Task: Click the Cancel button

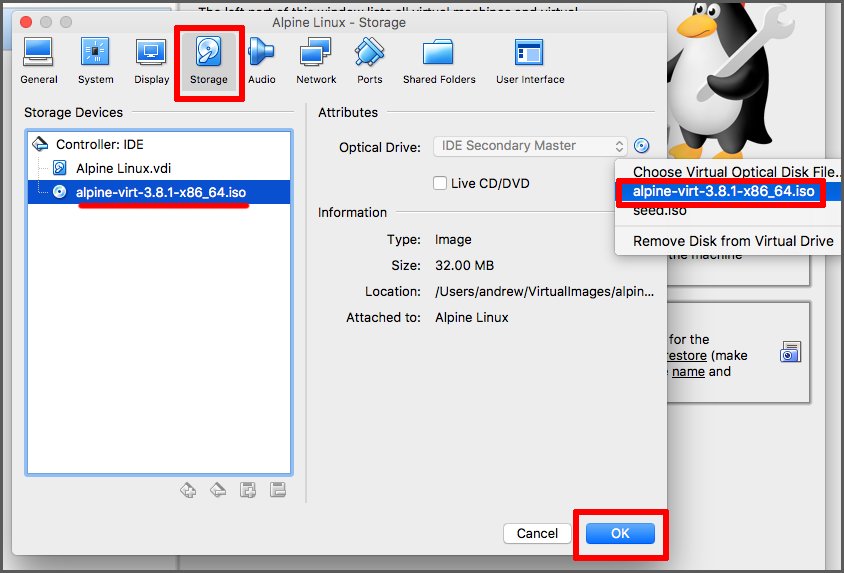Action: [x=537, y=533]
